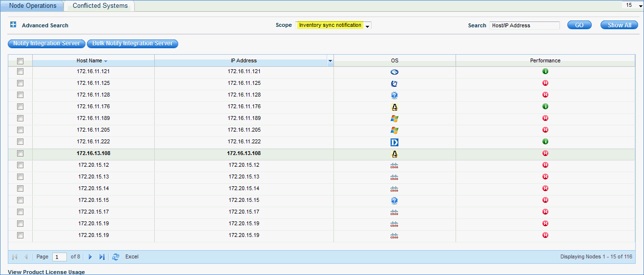Select the Node Operations tab

[x=33, y=6]
